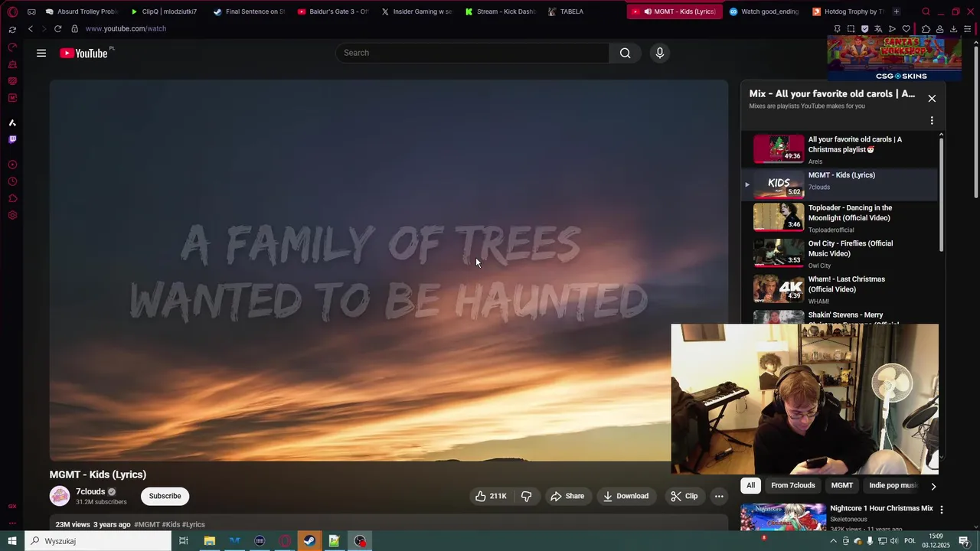Open options for Nightcore Christmas Mix video
Screen dimensions: 980x551
(941, 509)
